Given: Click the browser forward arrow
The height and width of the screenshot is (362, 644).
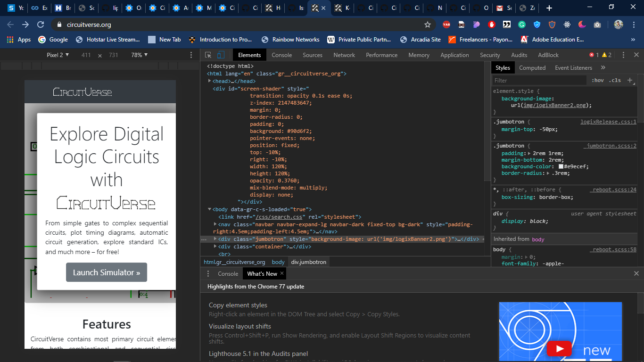Looking at the screenshot, I should click(25, 25).
